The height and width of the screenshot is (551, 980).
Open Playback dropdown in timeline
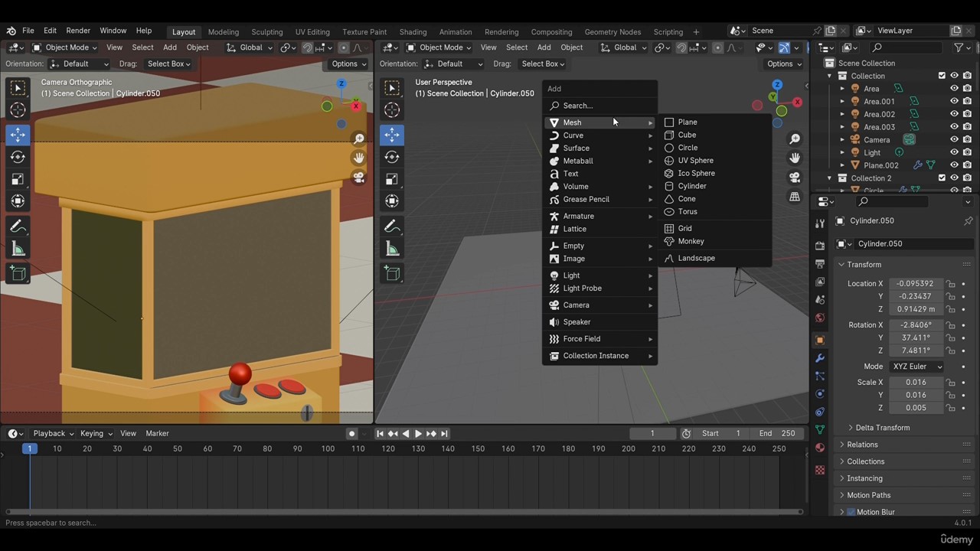pos(53,434)
